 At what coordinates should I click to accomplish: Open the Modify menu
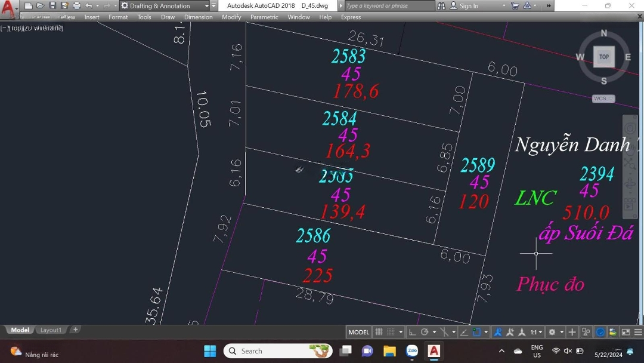pyautogui.click(x=231, y=17)
